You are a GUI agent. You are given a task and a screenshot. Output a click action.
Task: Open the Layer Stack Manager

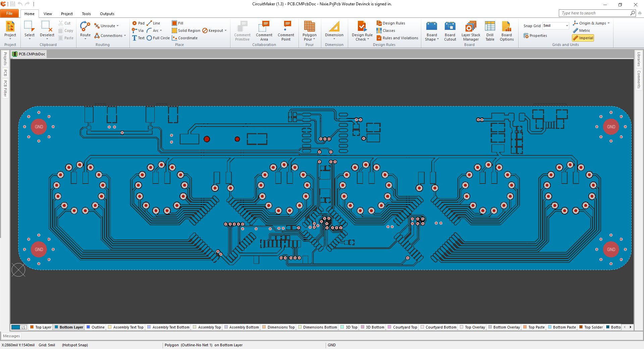coord(470,30)
